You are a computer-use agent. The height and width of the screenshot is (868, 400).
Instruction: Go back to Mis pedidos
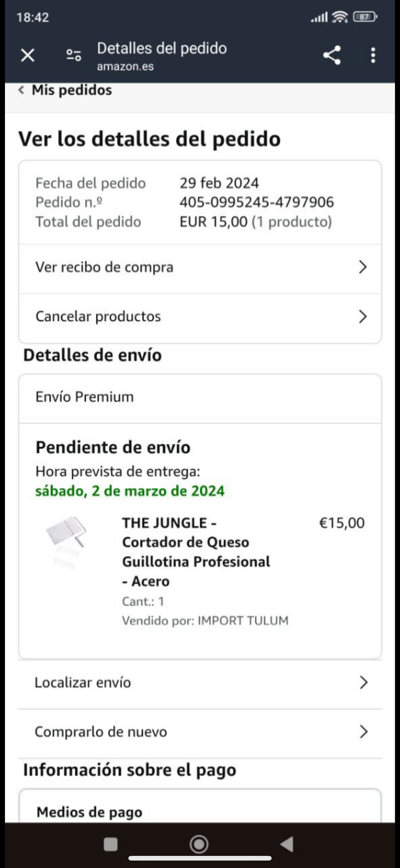click(71, 90)
